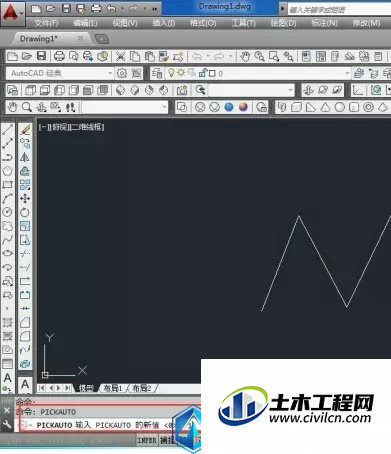391x454 pixels.
Task: Click Save in the quick access toolbar
Action: (66, 8)
